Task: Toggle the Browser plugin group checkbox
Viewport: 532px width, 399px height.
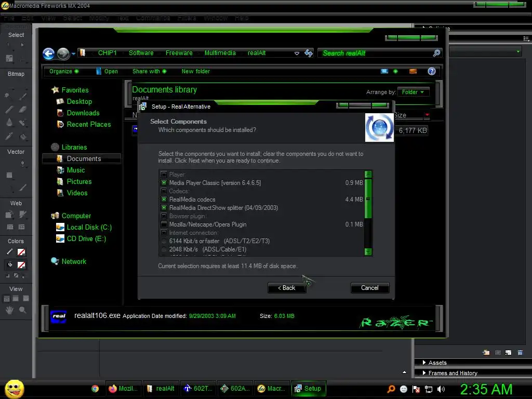Action: tap(164, 216)
